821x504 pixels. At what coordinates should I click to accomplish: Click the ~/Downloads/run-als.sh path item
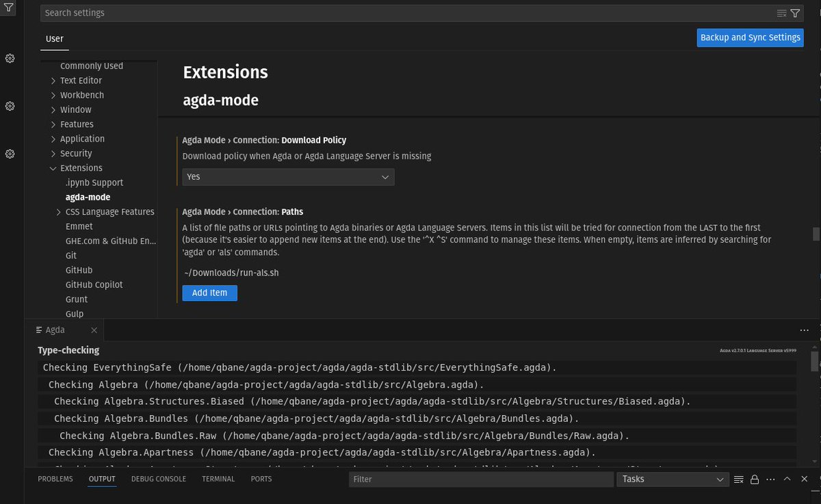[x=231, y=273]
